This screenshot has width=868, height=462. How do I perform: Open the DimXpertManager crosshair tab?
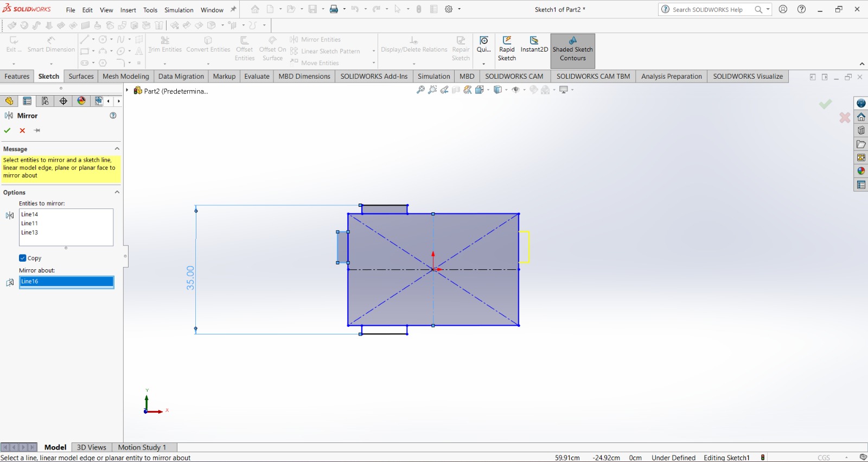(x=63, y=101)
